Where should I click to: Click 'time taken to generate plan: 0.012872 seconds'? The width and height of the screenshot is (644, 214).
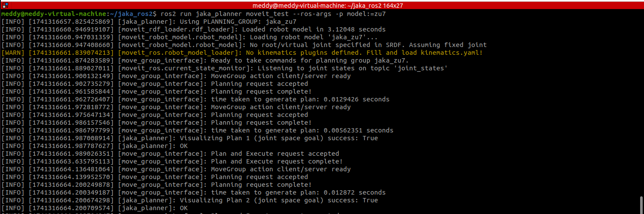298,192
